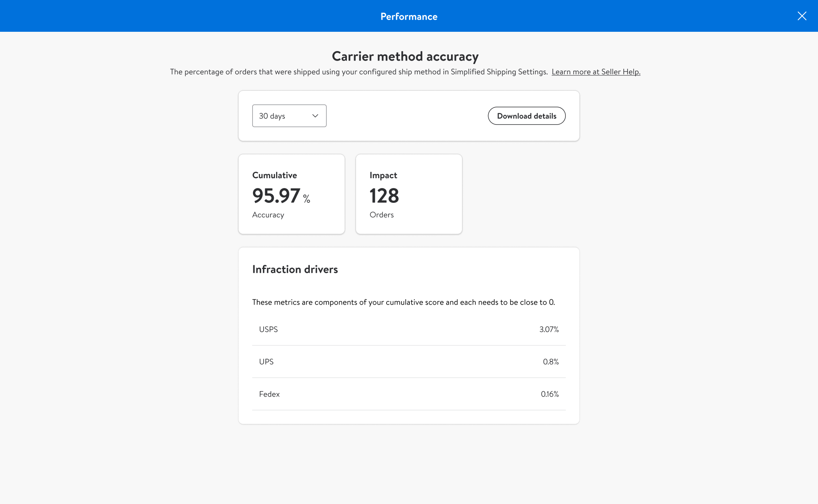Click the 128 orders value
This screenshot has height=504, width=818.
tap(384, 196)
